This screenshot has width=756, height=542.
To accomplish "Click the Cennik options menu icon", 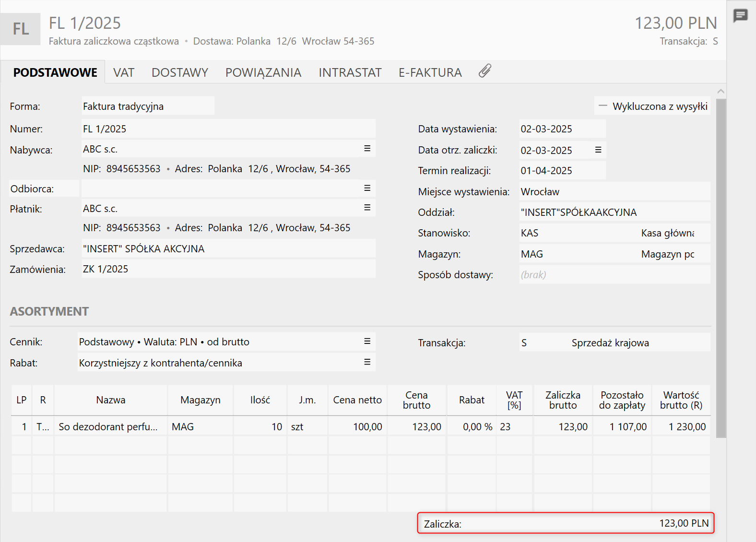I will (367, 341).
